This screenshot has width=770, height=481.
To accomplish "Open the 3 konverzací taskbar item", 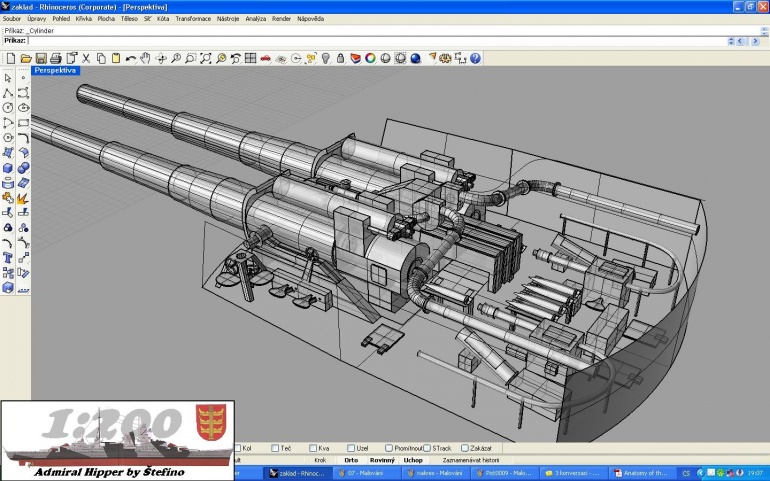I will [x=573, y=473].
